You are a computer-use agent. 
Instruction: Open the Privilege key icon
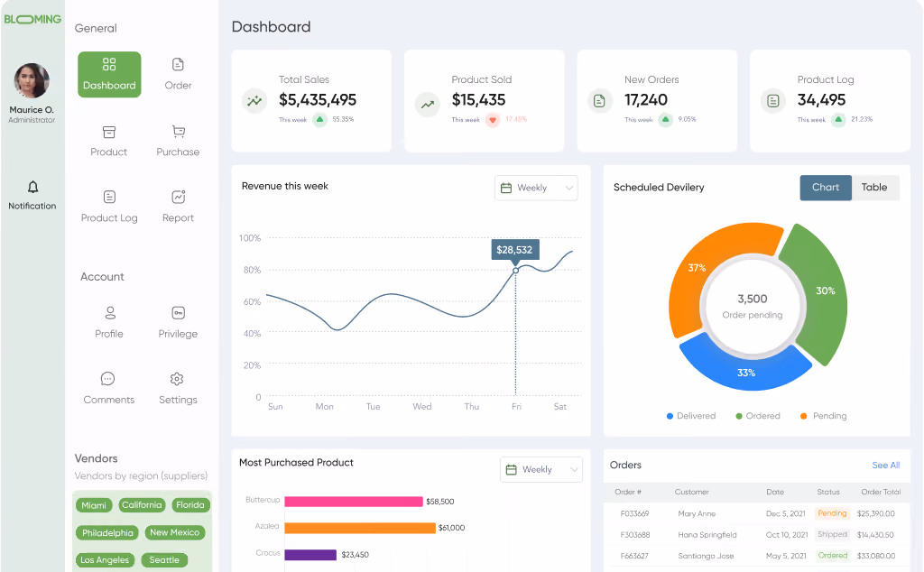click(178, 313)
